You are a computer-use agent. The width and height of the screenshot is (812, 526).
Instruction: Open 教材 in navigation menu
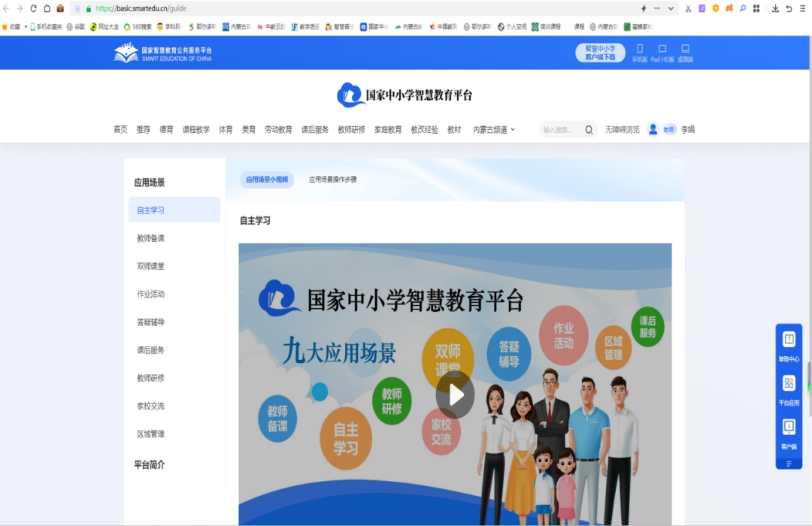[x=454, y=129]
